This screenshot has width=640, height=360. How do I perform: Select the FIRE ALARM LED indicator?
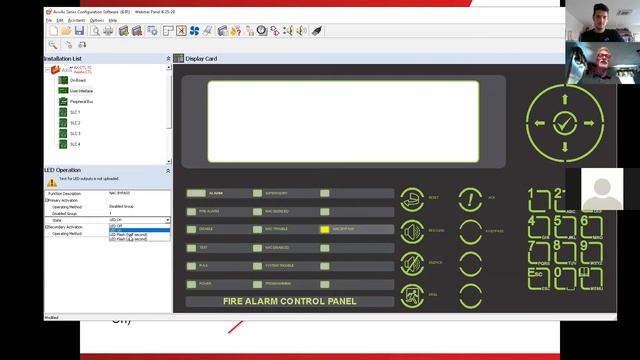click(x=191, y=212)
